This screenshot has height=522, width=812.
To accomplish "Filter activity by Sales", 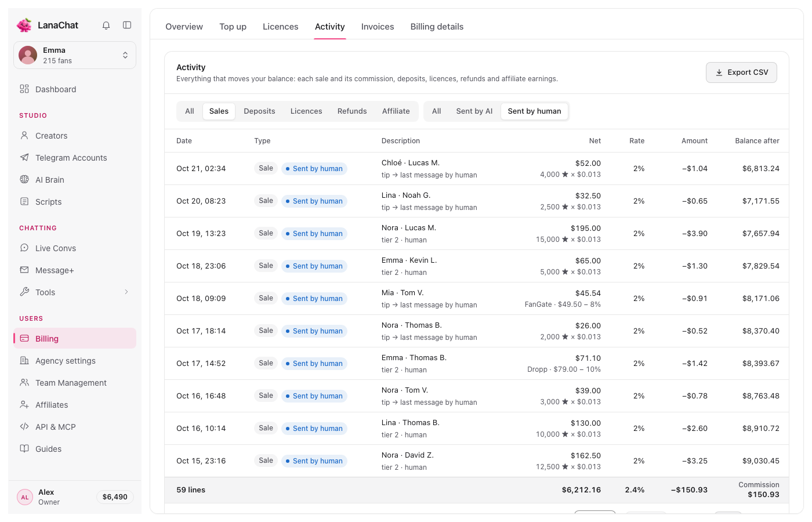I will click(x=219, y=111).
